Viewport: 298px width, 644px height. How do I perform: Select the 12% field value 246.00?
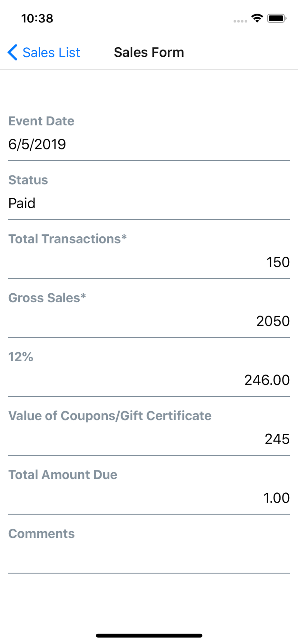point(149,380)
